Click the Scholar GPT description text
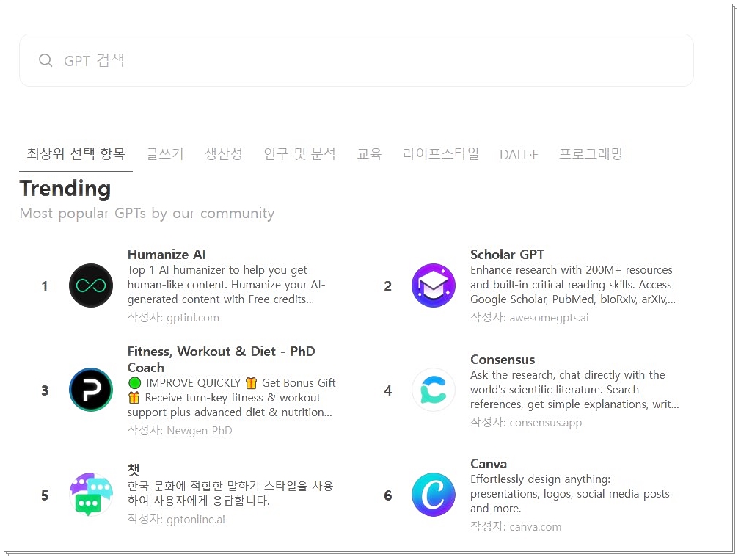The width and height of the screenshot is (741, 560). [573, 285]
